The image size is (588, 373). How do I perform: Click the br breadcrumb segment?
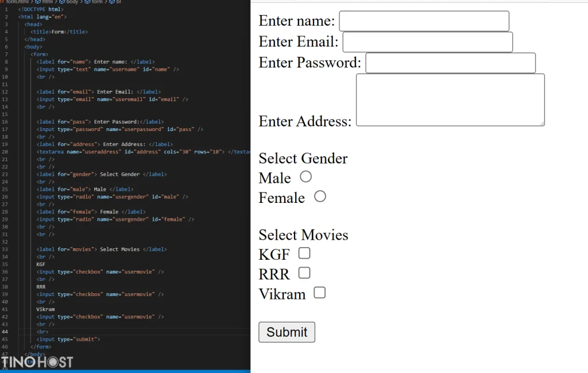click(x=115, y=2)
